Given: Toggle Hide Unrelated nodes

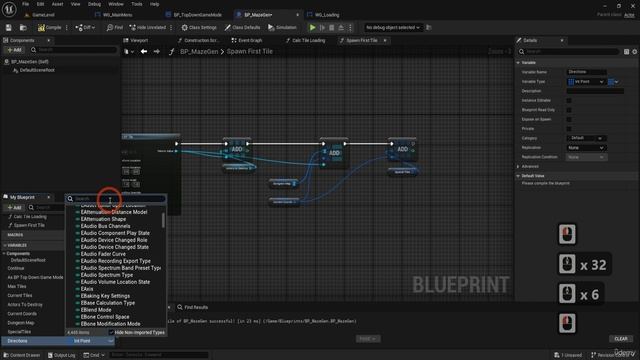Looking at the screenshot, I should click(x=148, y=27).
